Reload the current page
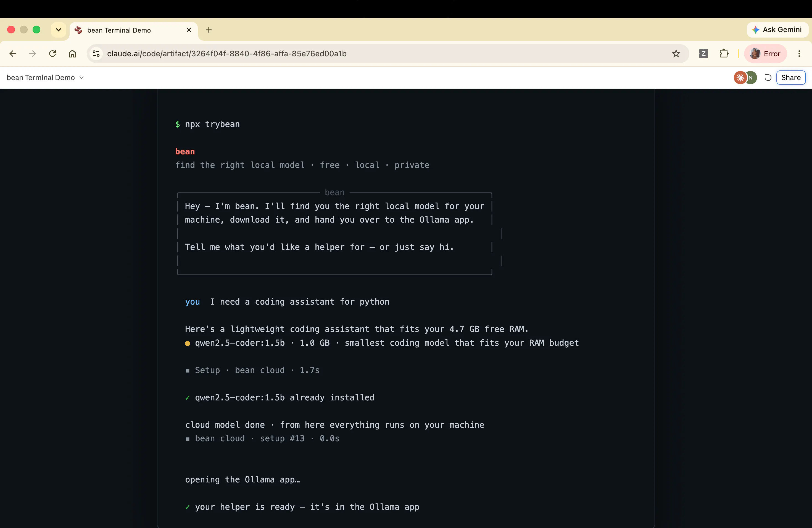Image resolution: width=812 pixels, height=528 pixels. tap(52, 54)
